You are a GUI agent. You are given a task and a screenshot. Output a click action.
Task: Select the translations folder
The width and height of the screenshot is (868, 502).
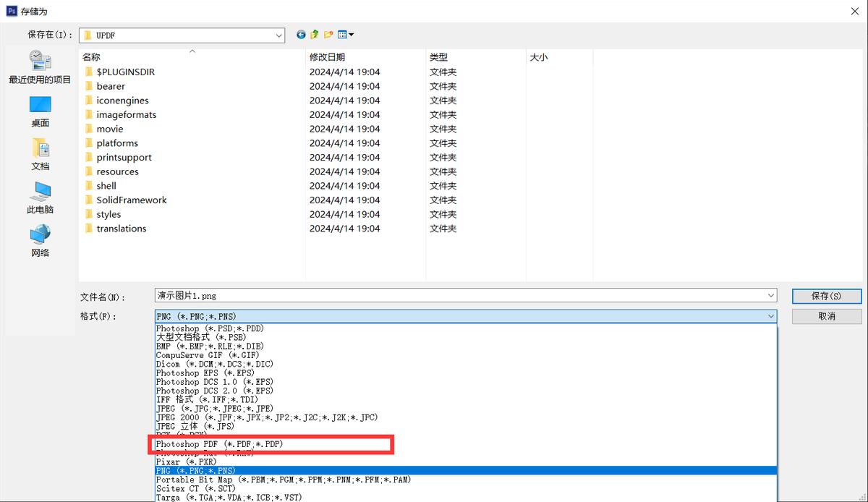click(x=114, y=229)
